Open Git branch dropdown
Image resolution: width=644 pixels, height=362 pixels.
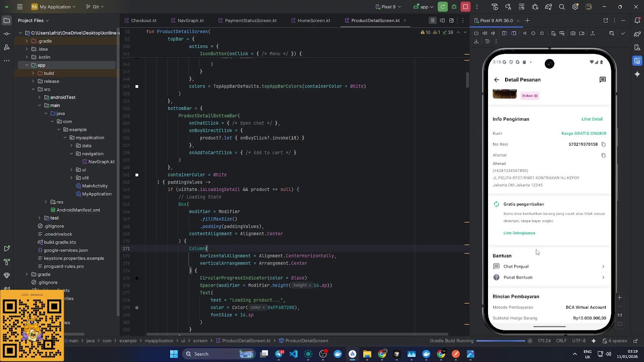pos(95,7)
